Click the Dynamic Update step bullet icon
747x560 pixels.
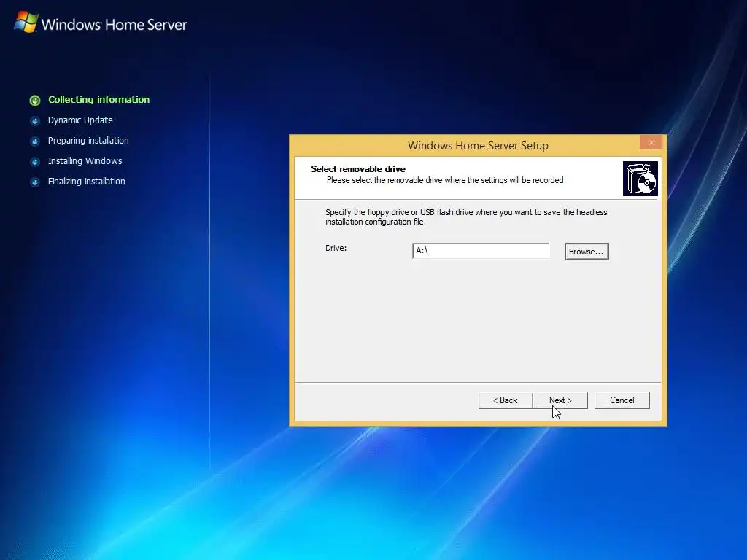(x=35, y=121)
